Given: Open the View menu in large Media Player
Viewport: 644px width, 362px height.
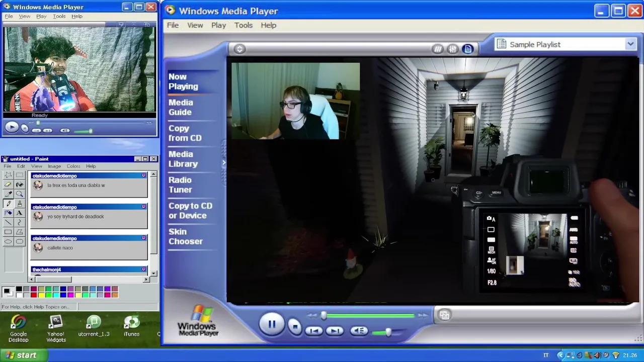Looking at the screenshot, I should pyautogui.click(x=195, y=25).
